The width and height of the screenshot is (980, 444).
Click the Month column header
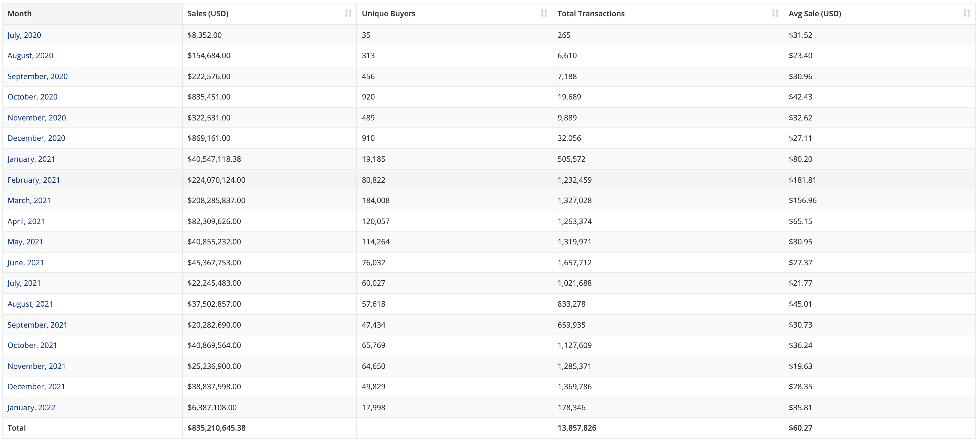(20, 14)
